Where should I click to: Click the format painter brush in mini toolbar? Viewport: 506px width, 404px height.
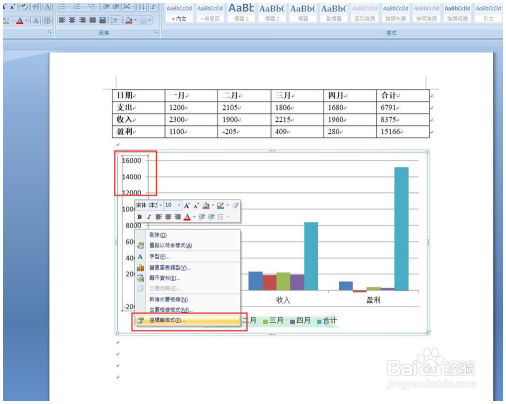(236, 205)
